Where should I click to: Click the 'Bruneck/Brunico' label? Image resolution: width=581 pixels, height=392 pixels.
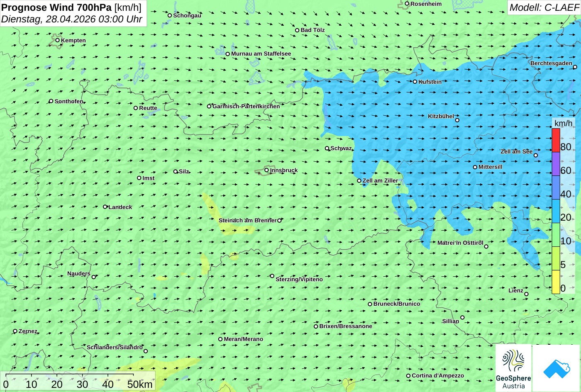tap(397, 304)
